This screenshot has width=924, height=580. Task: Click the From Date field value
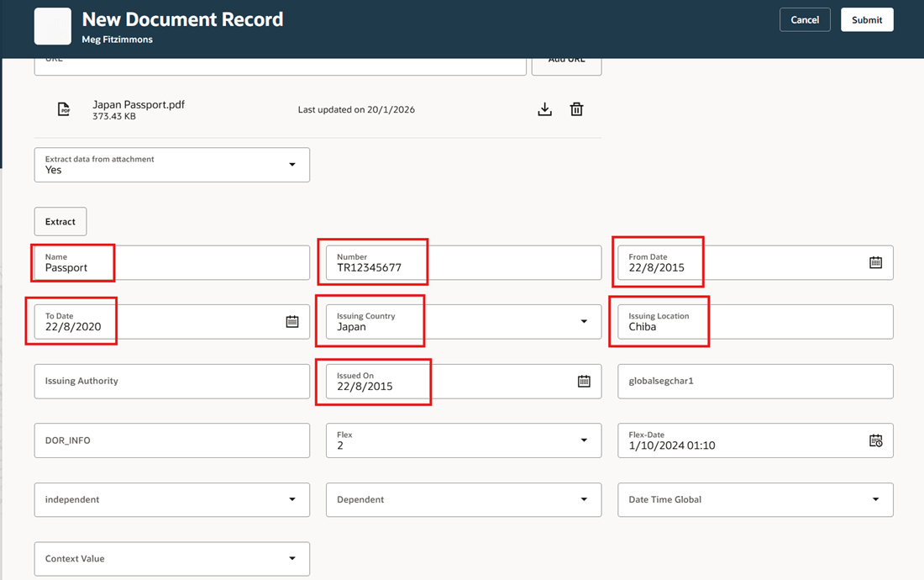pos(656,267)
